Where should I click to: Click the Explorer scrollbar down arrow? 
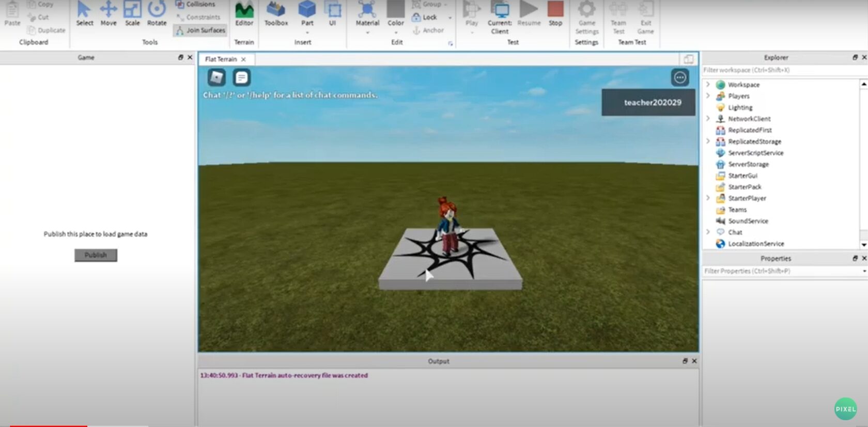click(x=863, y=245)
